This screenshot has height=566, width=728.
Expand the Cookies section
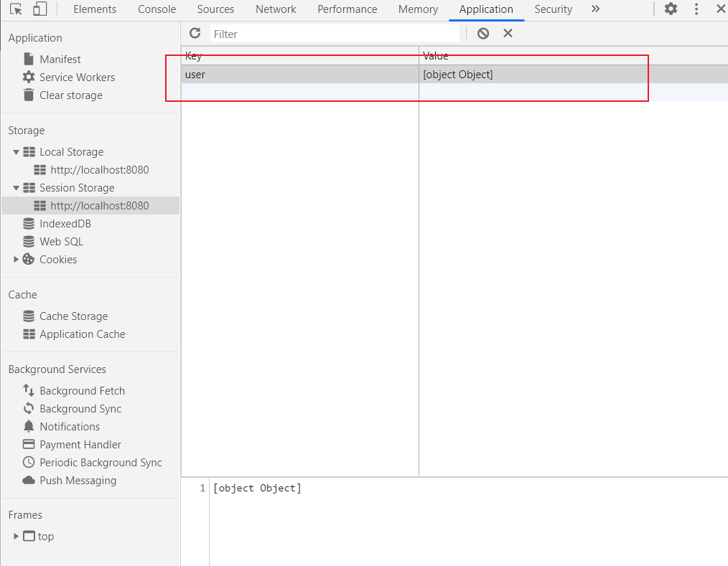point(16,259)
